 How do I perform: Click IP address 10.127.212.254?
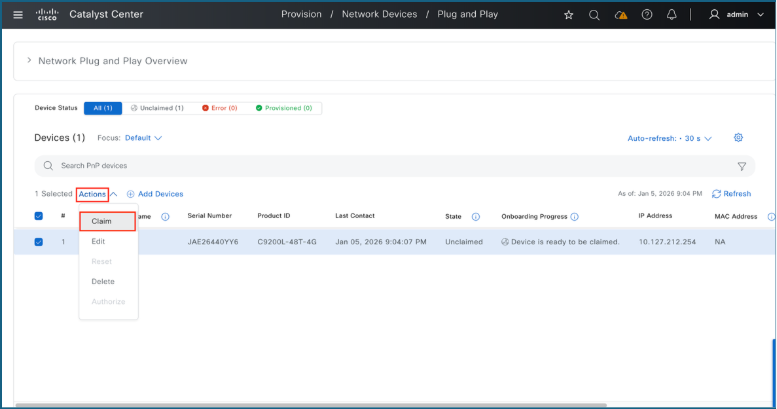point(667,242)
